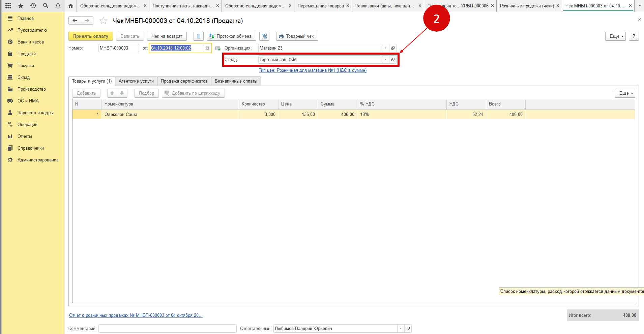Viewport: 644px width, 334px height.
Task: Select Одеколон Саша nomenclature cell
Action: pyautogui.click(x=170, y=115)
